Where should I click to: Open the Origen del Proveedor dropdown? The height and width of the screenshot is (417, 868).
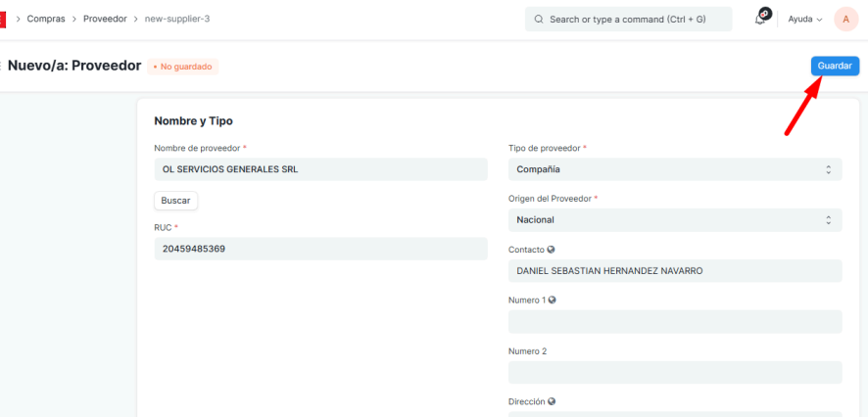(674, 220)
